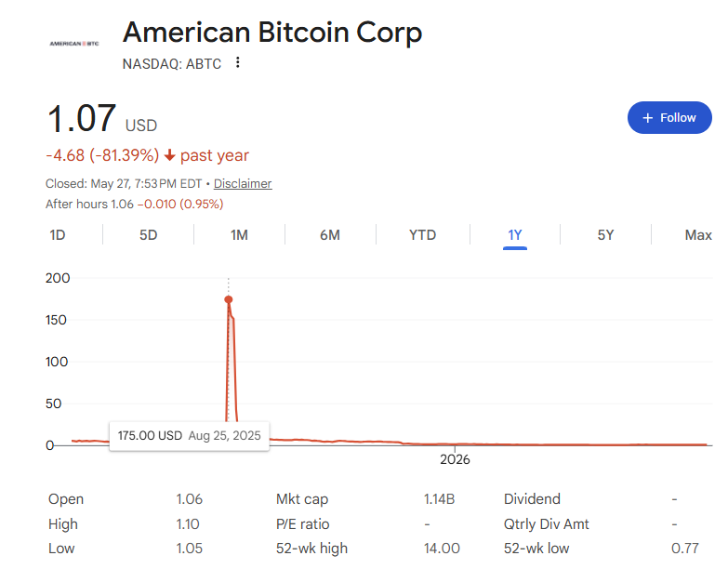Click the American BTC company logo
The image size is (728, 569).
[74, 44]
